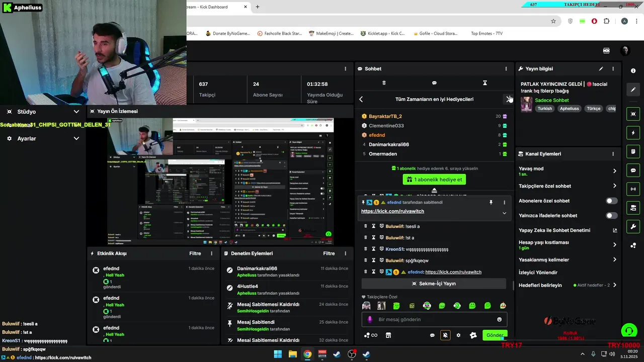Open the stats panel three-dot menu
The image size is (644, 362).
click(x=345, y=69)
